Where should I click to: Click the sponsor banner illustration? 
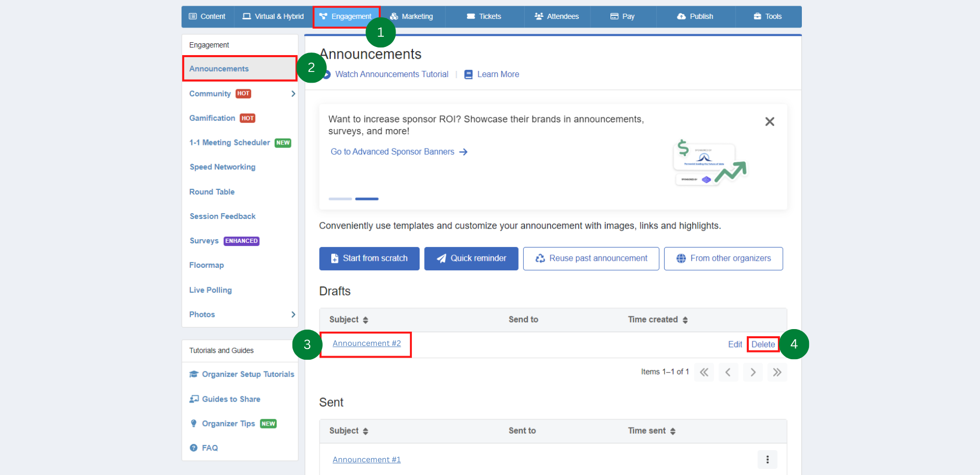[710, 162]
